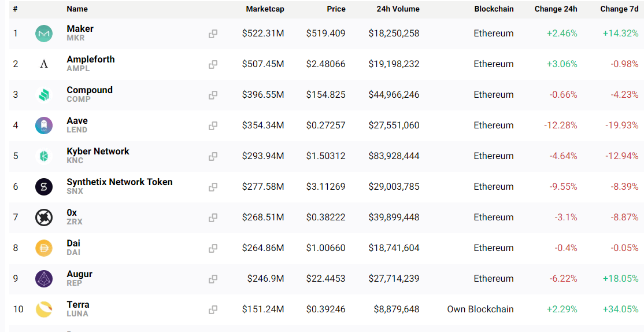
Task: Click the Kyber Network logo icon
Action: [44, 156]
